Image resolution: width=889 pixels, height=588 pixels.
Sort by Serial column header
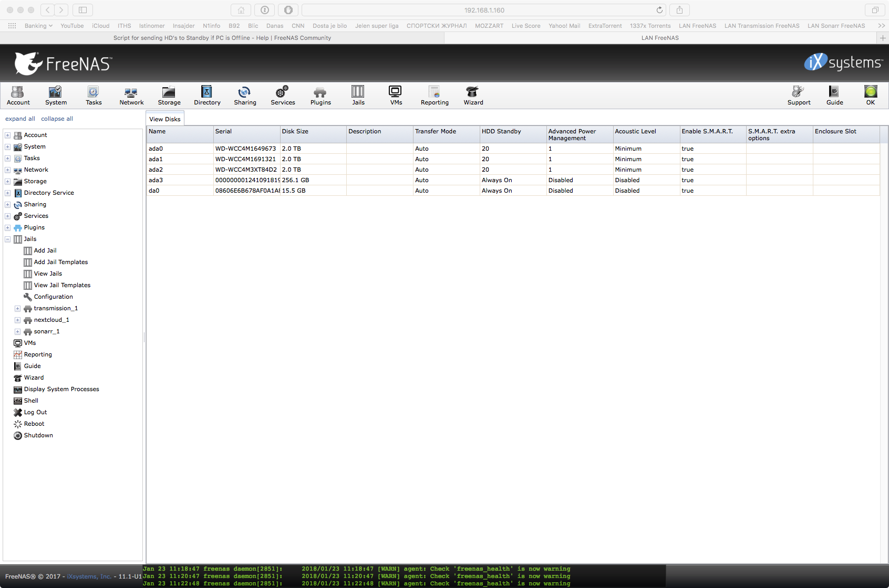(x=246, y=134)
